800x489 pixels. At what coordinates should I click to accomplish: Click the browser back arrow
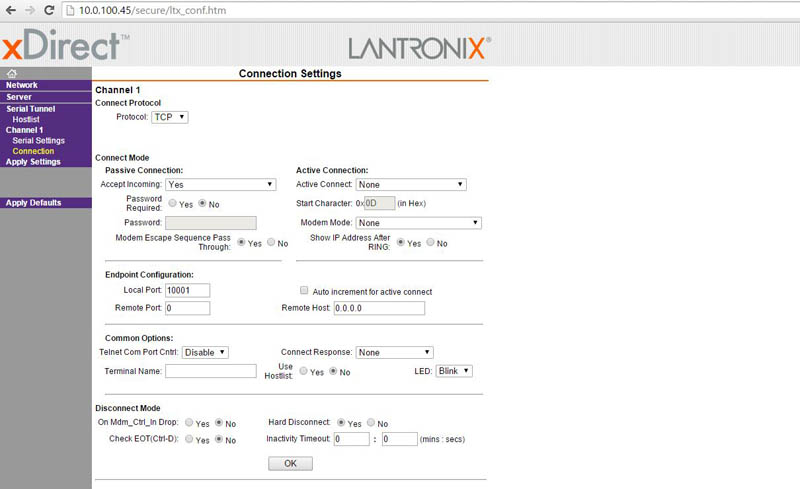pyautogui.click(x=11, y=10)
